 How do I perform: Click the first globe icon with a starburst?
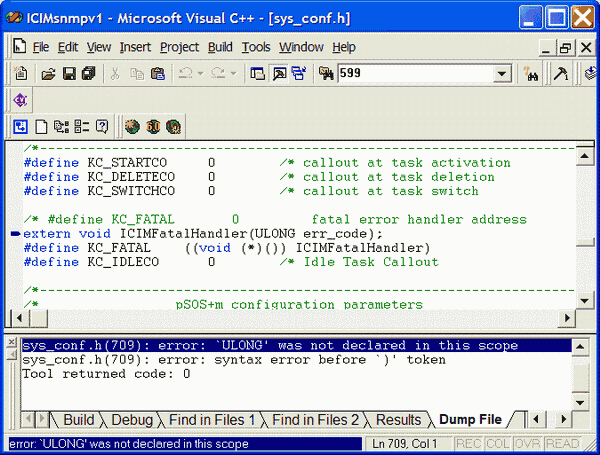132,127
